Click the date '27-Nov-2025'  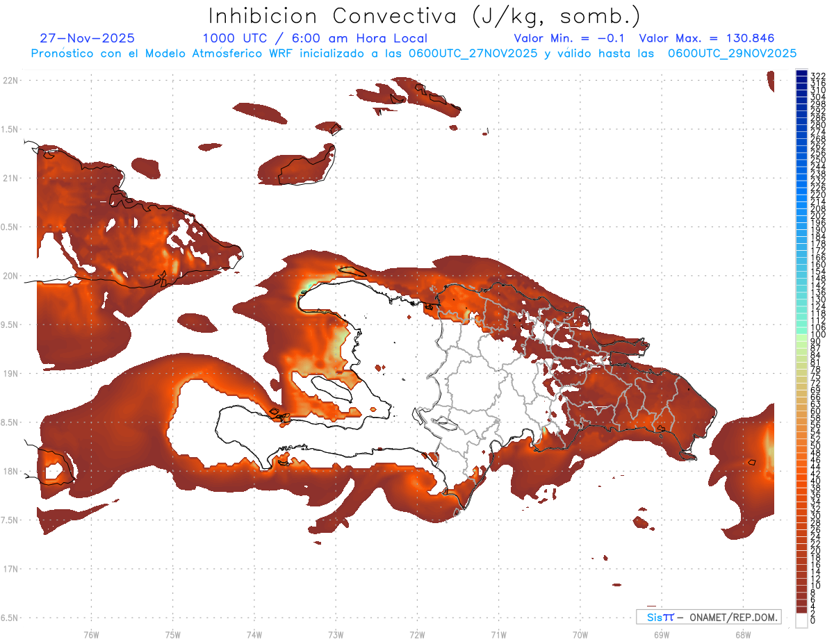click(88, 38)
